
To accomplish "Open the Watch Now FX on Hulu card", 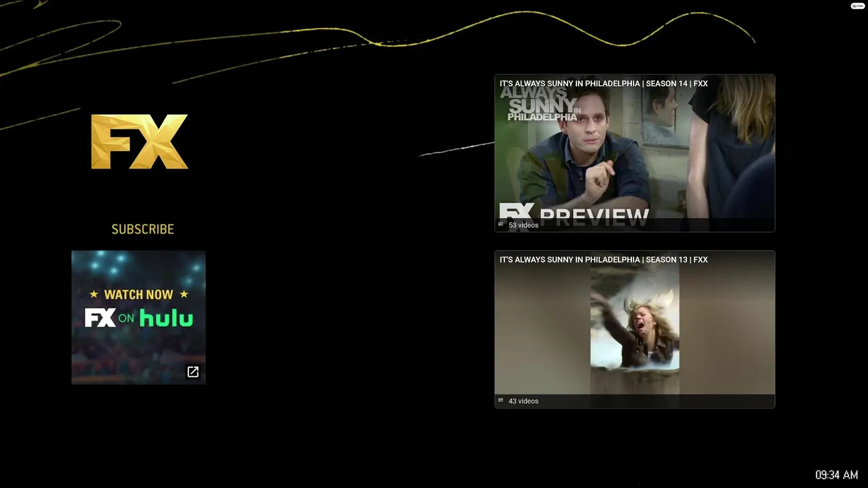I will 138,317.
